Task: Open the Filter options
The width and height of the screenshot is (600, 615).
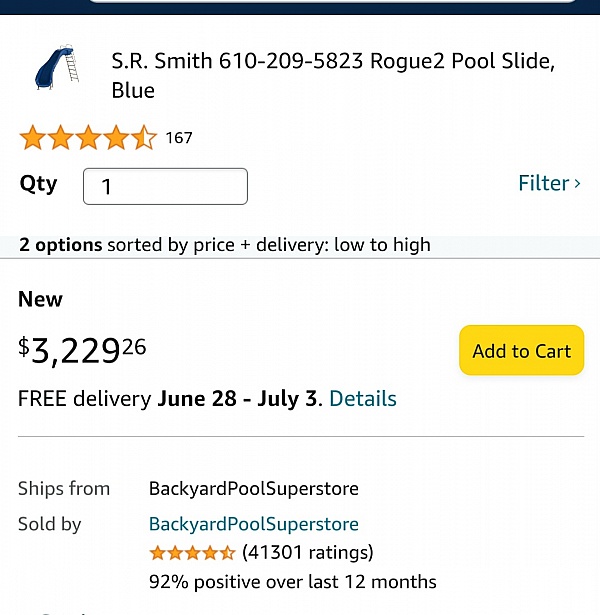Action: (543, 183)
